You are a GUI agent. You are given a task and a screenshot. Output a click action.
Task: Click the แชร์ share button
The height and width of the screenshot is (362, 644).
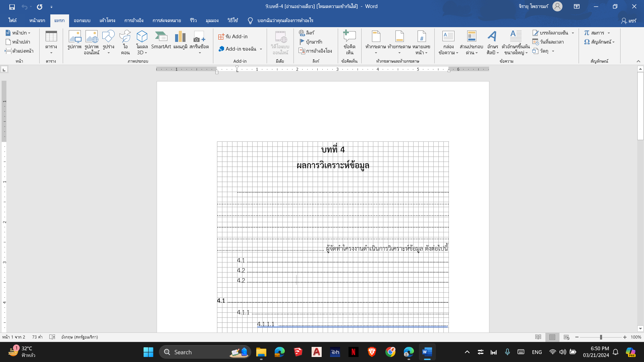pyautogui.click(x=629, y=21)
